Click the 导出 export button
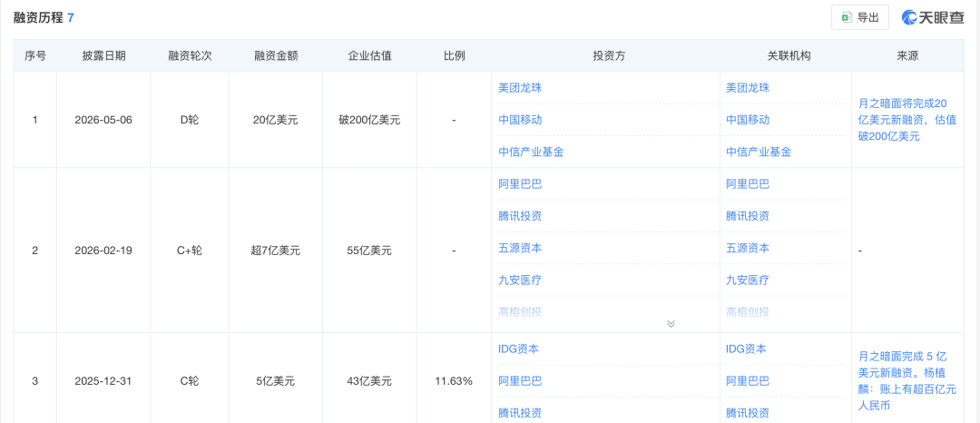The height and width of the screenshot is (423, 980). click(860, 17)
